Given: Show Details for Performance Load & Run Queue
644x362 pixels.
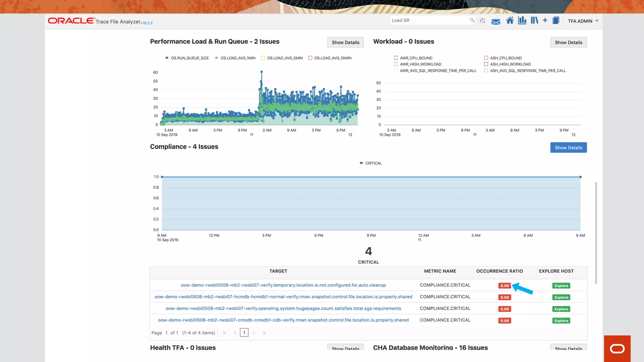Looking at the screenshot, I should point(345,42).
